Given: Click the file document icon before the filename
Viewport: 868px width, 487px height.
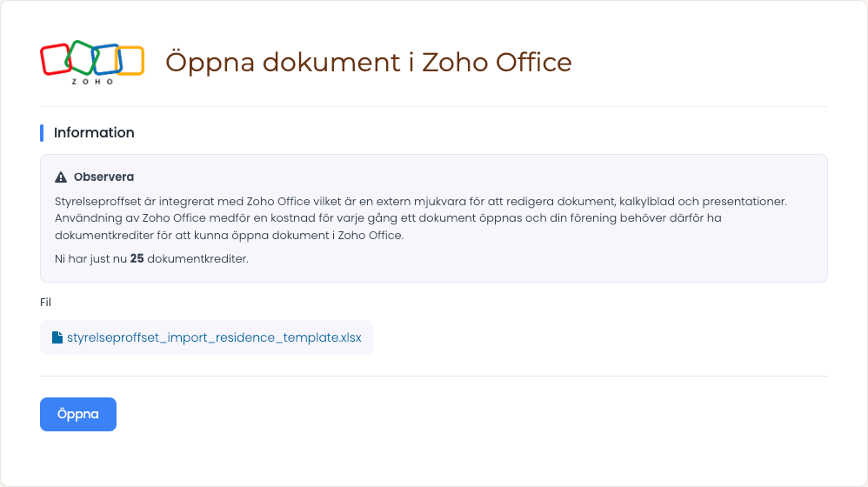Looking at the screenshot, I should pos(57,337).
